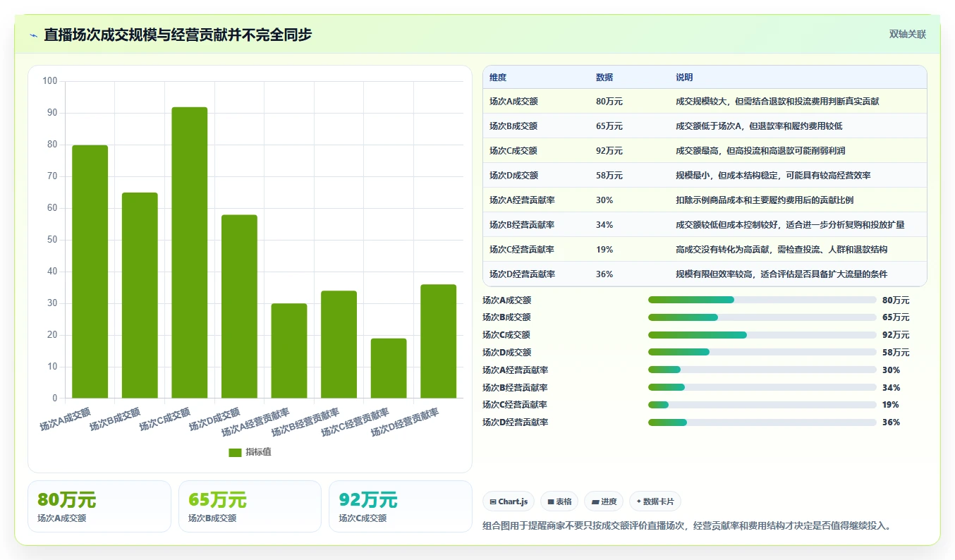Click the 场次A成交额 x-axis label
The width and height of the screenshot is (955, 560).
click(65, 419)
